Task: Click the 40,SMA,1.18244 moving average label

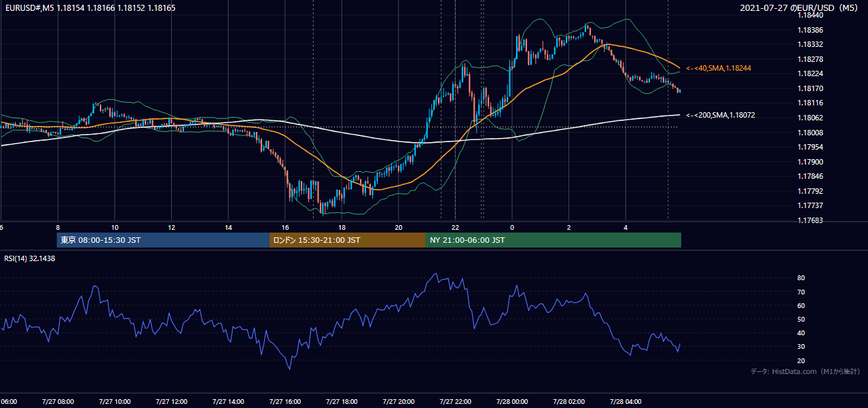Action: click(718, 69)
